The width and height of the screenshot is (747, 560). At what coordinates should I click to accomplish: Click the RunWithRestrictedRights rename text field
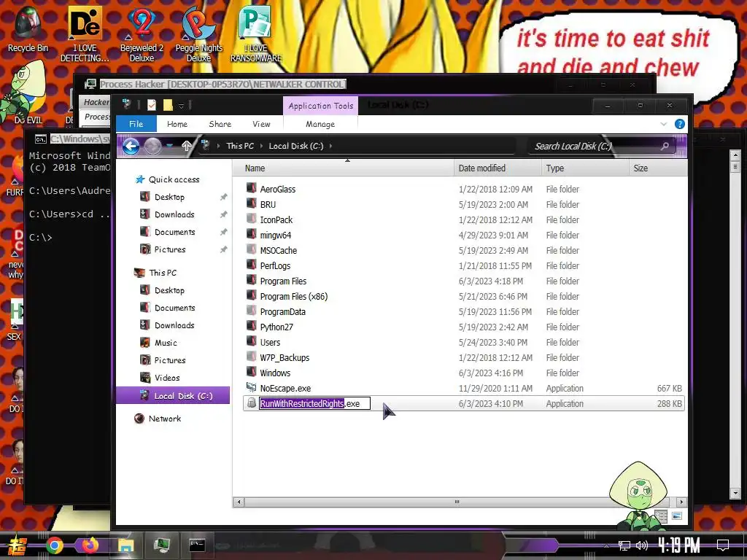pos(314,404)
